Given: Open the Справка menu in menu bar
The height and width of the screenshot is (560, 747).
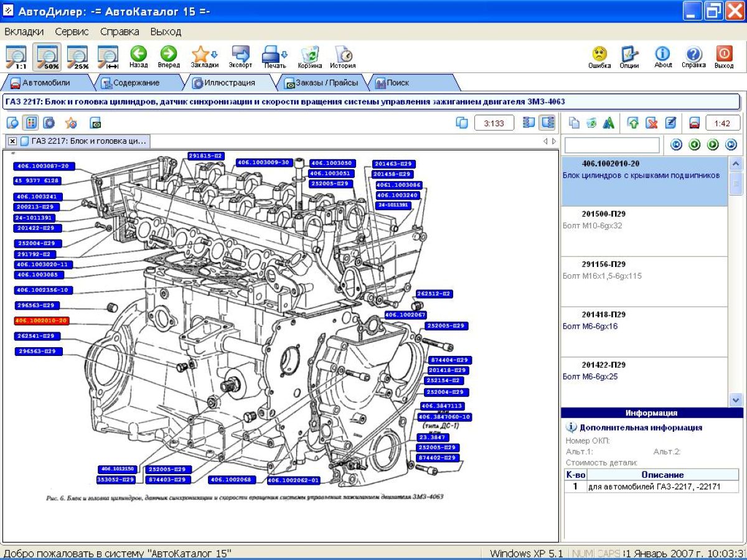Looking at the screenshot, I should pos(120,31).
